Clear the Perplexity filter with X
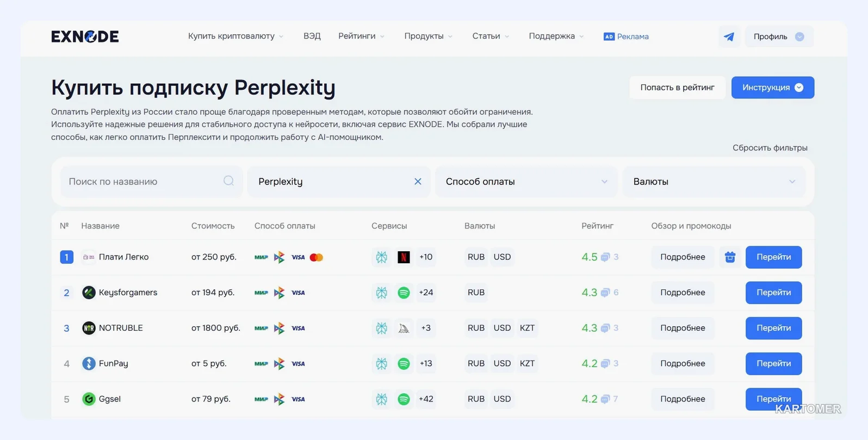 tap(418, 182)
